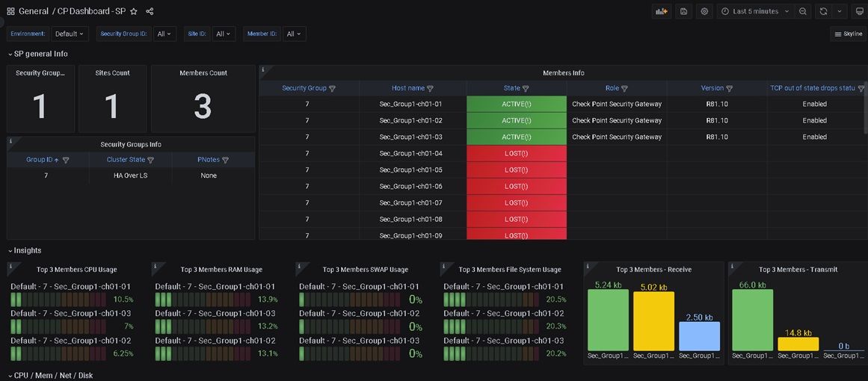Click yellow 14.8 kb Transmit bar
868x381 pixels.
[798, 344]
